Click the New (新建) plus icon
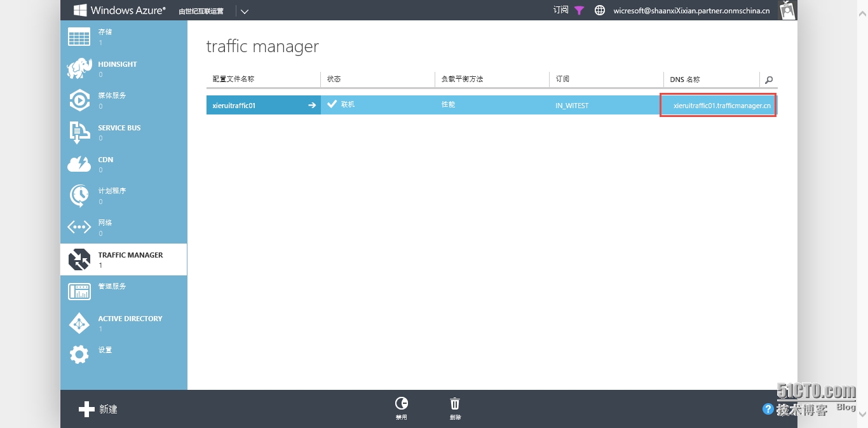The height and width of the screenshot is (428, 868). click(86, 409)
